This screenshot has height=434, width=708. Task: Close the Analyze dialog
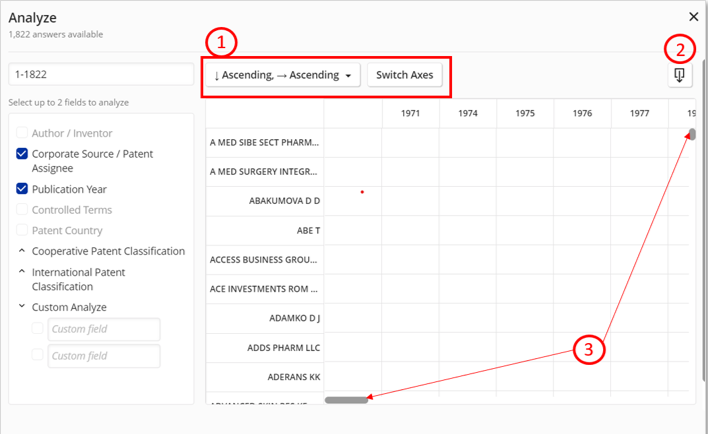(x=694, y=16)
